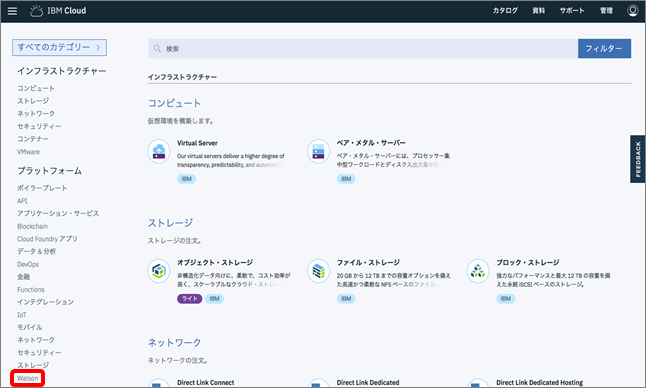The image size is (646, 388).
Task: Open the カタログ menu
Action: 505,11
